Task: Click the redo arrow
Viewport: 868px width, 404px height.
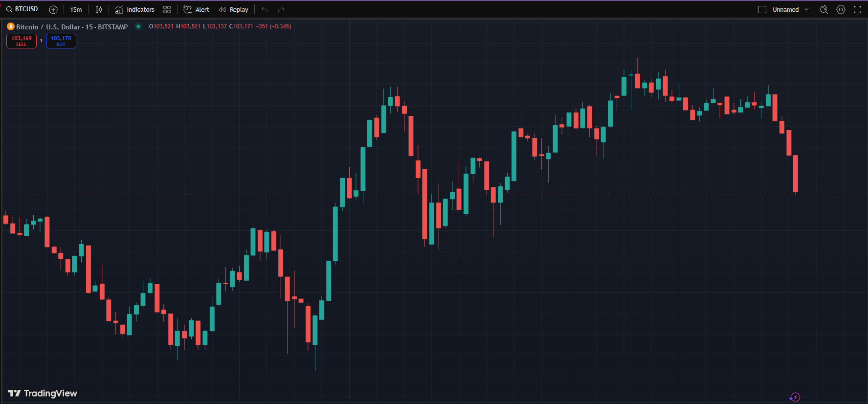Action: point(281,10)
